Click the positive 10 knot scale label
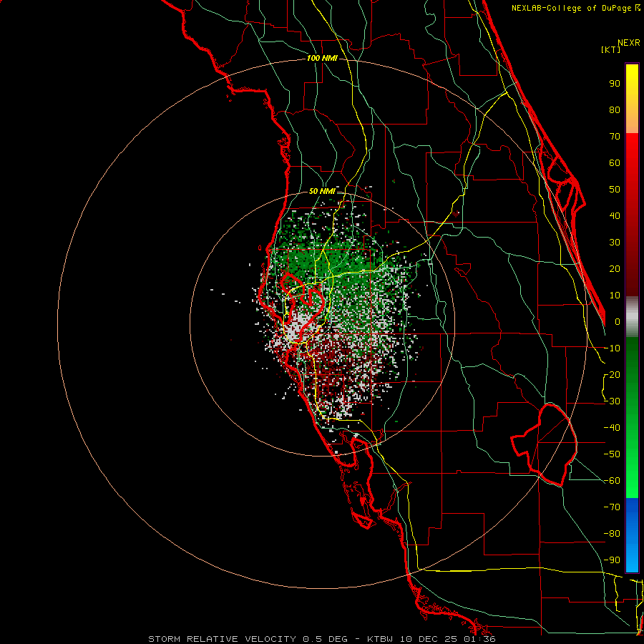The width and height of the screenshot is (644, 644). pyautogui.click(x=615, y=296)
